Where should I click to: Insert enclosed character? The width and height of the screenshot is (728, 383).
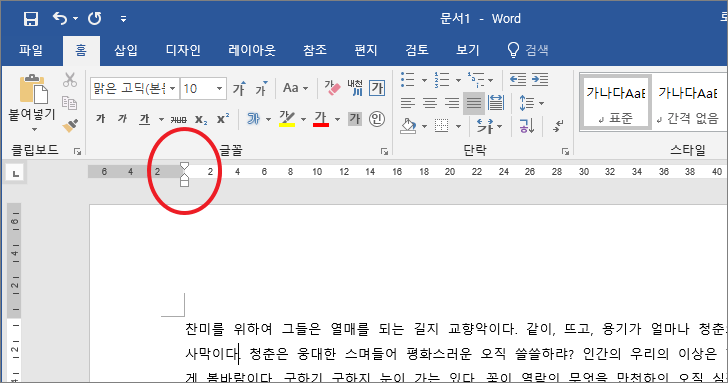click(377, 119)
